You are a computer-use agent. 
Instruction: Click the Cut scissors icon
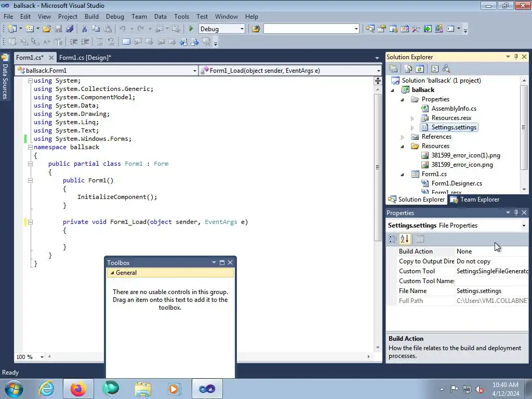tap(85, 29)
